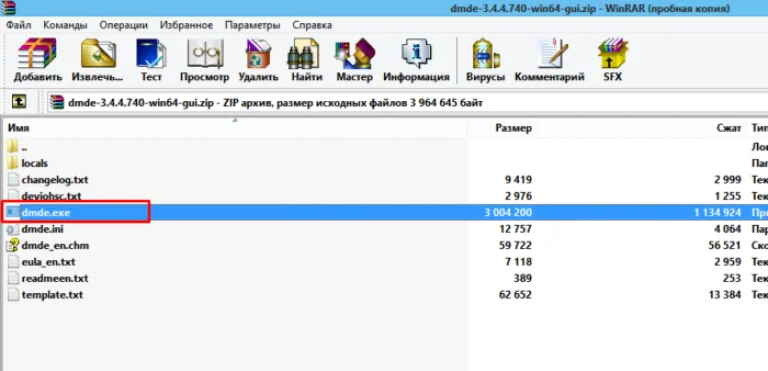This screenshot has height=371, width=768.
Task: Click the size value 3 004 200
Action: [507, 213]
